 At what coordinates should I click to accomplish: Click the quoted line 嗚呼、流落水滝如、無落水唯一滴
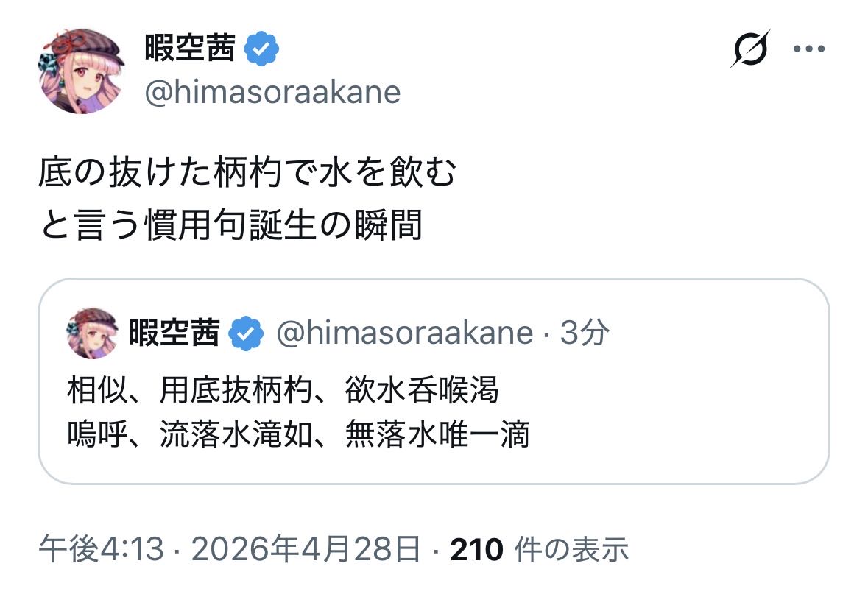(297, 435)
